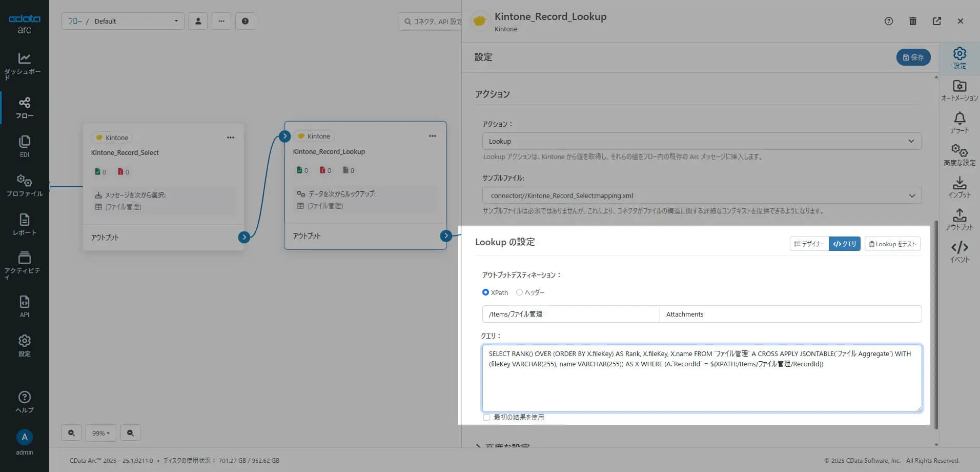
Task: Open the API section
Action: (x=24, y=306)
